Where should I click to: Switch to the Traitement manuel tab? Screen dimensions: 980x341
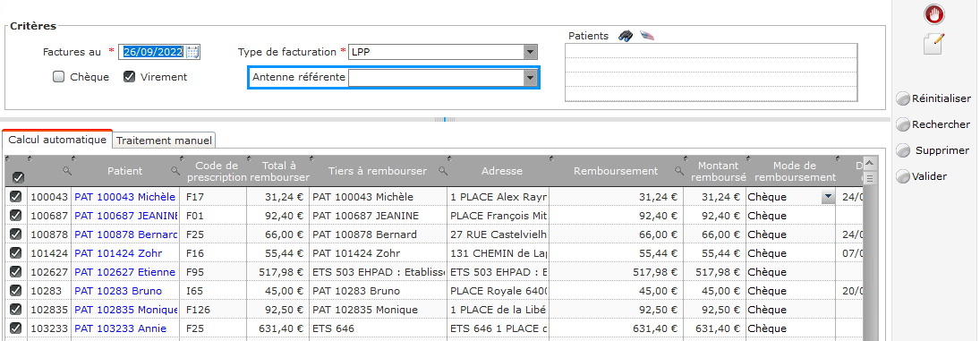[165, 141]
